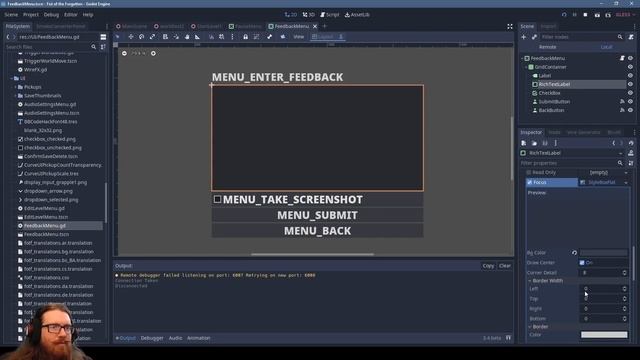This screenshot has height=360, width=640.
Task: Clear the output log
Action: tap(505, 266)
